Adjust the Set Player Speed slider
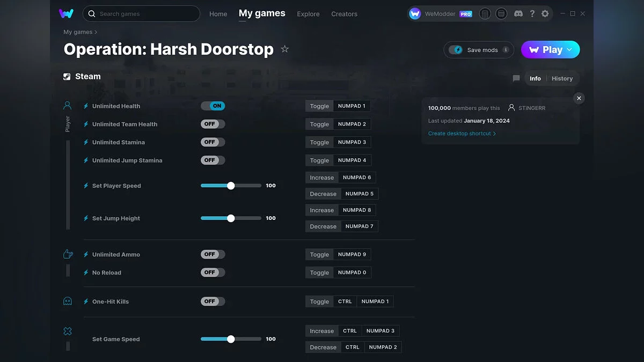This screenshot has width=644, height=362. point(231,186)
